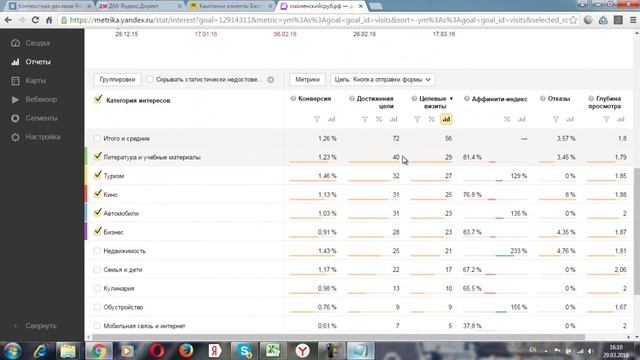Check the Итого и средние row checkbox
Image resolution: width=640 pixels, height=360 pixels.
tap(97, 138)
